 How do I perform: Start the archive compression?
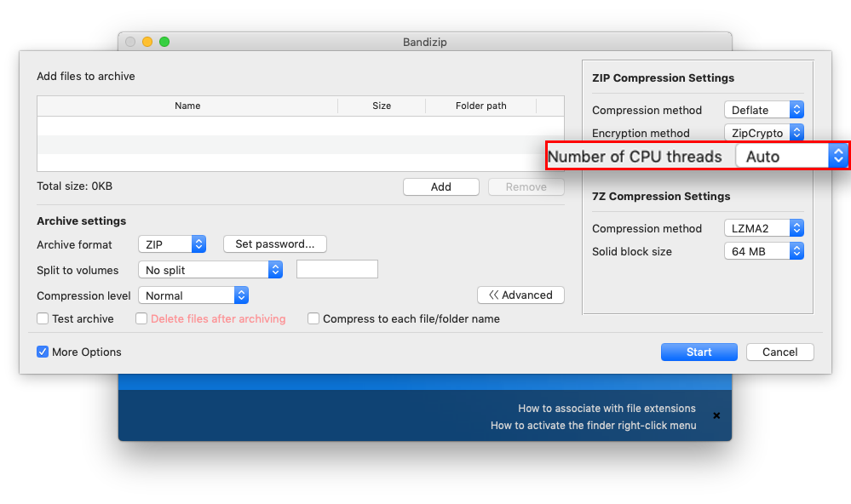[699, 352]
